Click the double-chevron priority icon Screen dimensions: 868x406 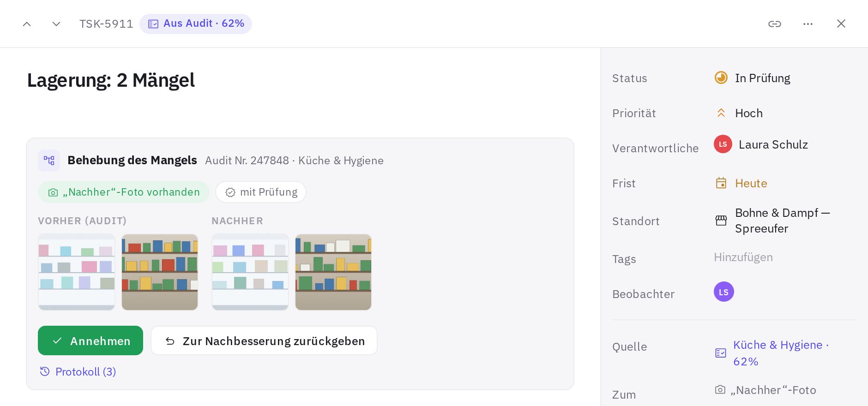coord(721,113)
